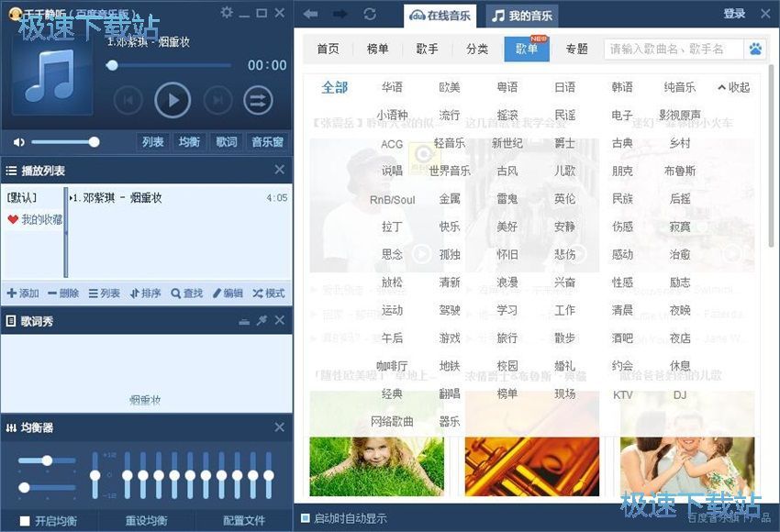Image resolution: width=780 pixels, height=532 pixels.
Task: Open 配置文件 equalizer presets
Action: point(244,521)
